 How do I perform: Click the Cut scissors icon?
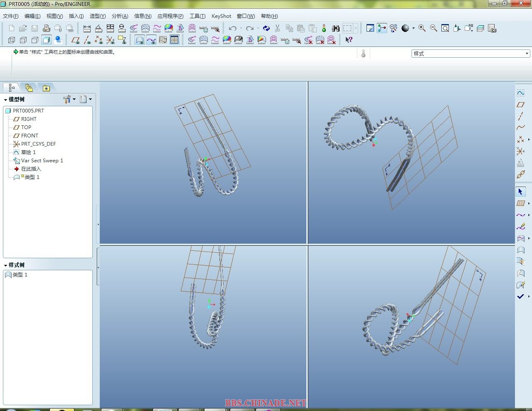point(278,28)
